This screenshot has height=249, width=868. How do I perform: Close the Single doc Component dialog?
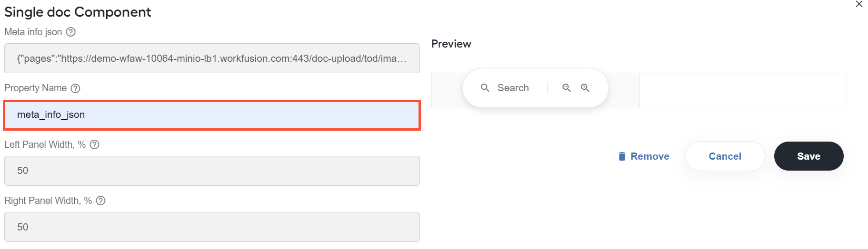tap(859, 4)
